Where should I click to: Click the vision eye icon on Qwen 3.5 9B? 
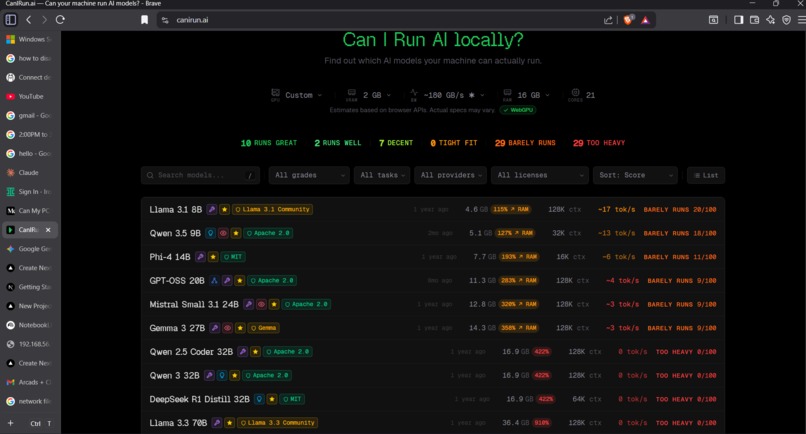(223, 233)
